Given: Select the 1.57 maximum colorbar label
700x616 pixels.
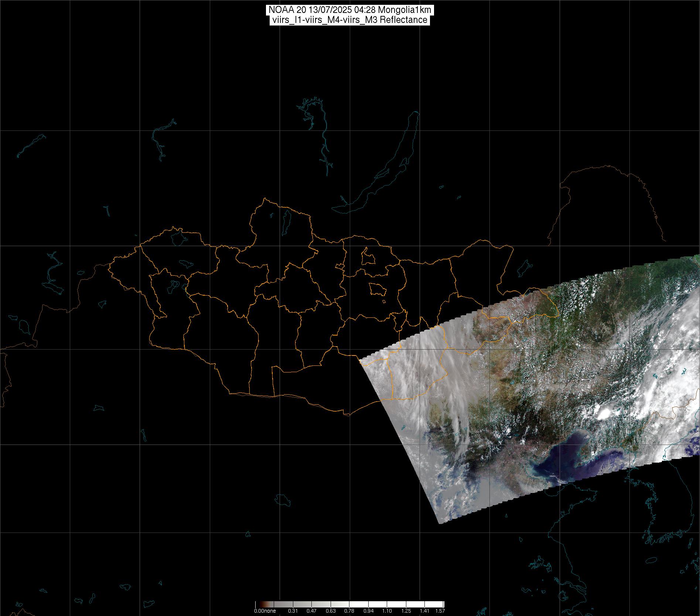Looking at the screenshot, I should pyautogui.click(x=440, y=611).
